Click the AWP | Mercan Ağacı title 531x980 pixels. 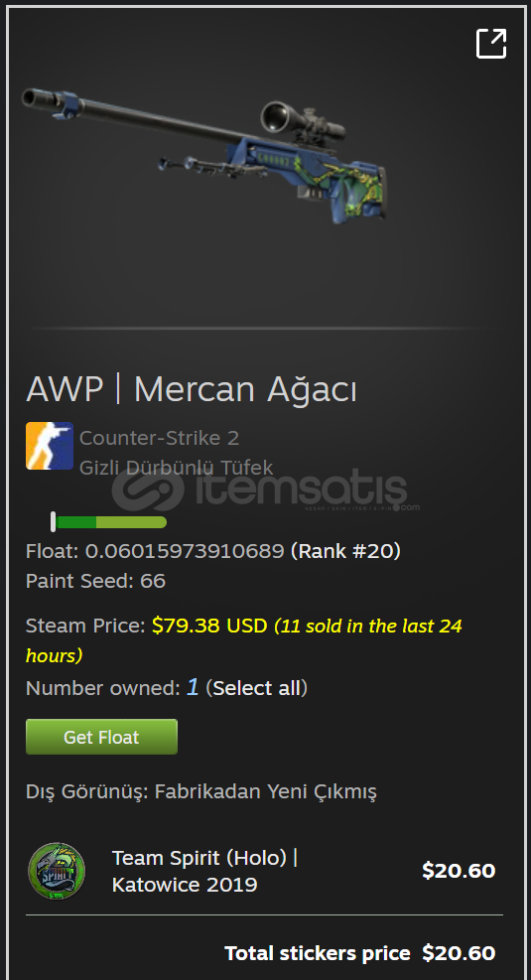point(192,389)
